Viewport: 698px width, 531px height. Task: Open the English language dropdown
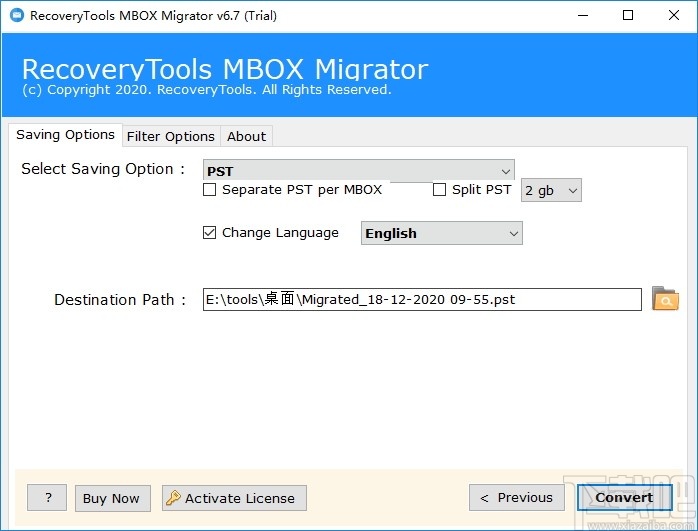point(442,233)
